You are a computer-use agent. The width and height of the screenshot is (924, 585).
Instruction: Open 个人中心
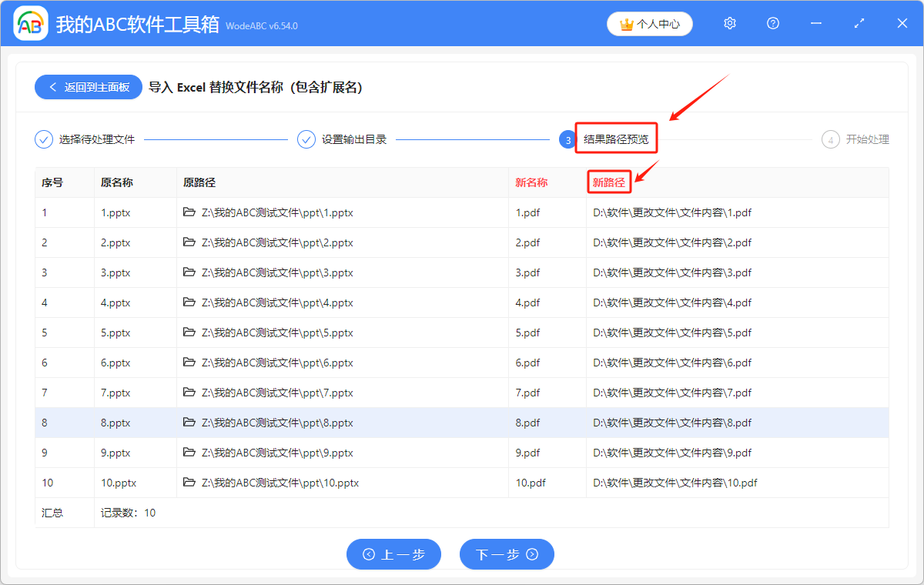[649, 24]
